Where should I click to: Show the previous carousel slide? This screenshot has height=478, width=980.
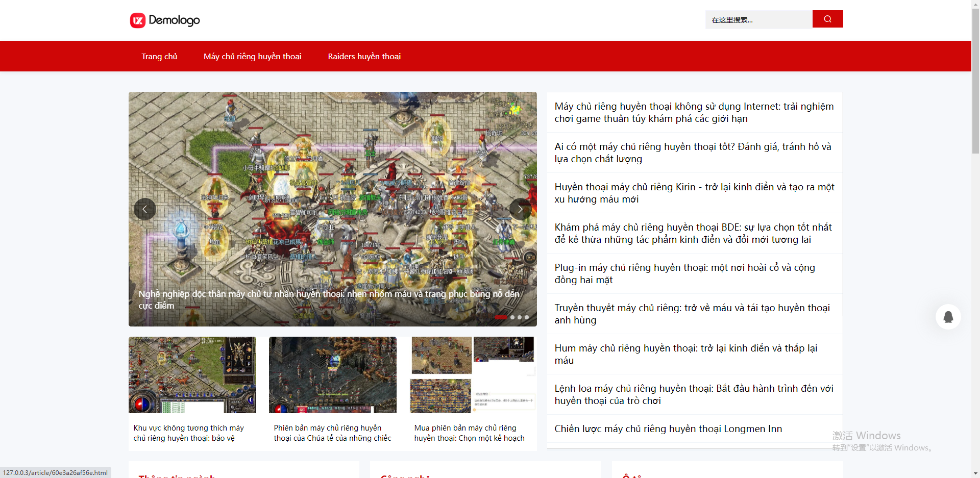145,209
